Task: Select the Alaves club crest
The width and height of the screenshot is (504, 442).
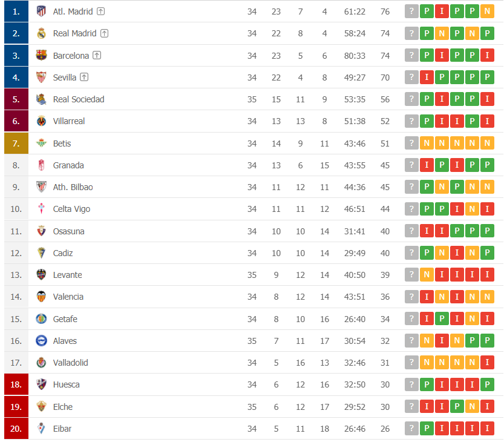Action: point(41,341)
